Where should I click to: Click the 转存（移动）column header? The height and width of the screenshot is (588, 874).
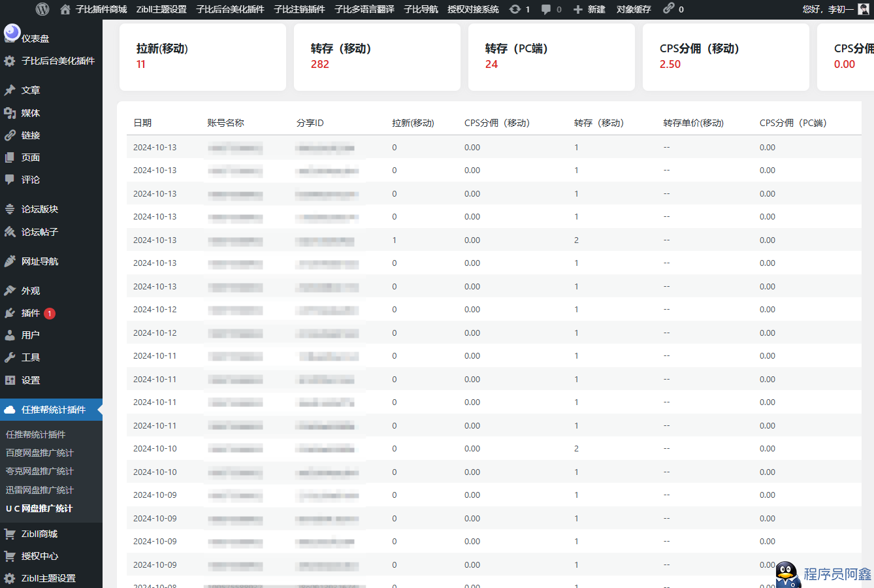tap(599, 123)
